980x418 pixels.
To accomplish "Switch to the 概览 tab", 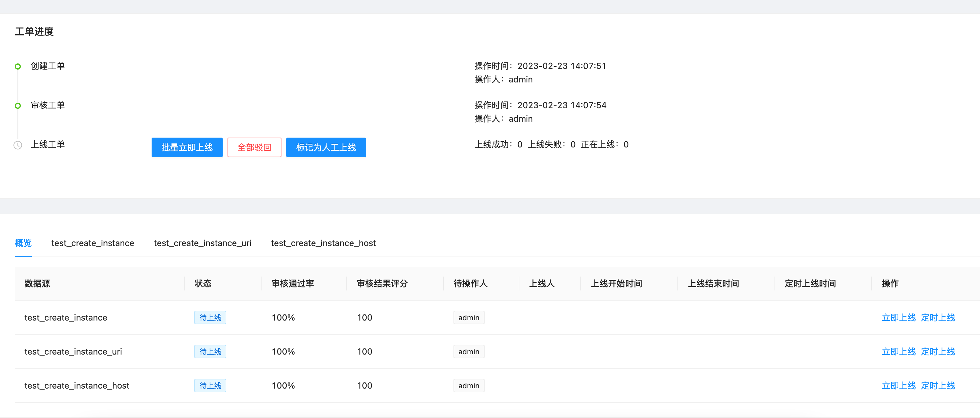I will [x=23, y=243].
